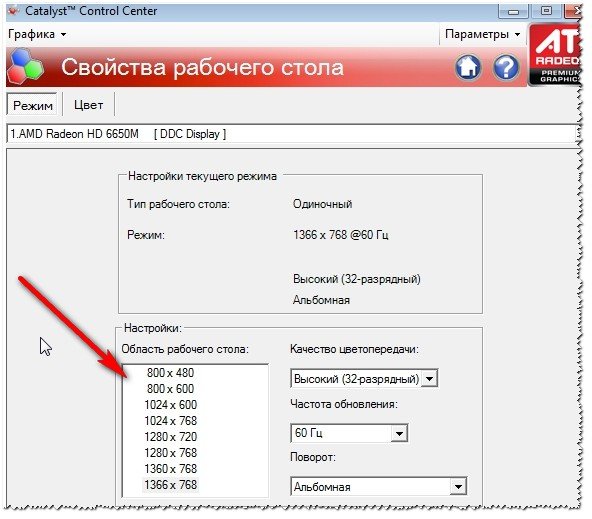
Task: Select resolution 1024 x 768
Action: 170,421
